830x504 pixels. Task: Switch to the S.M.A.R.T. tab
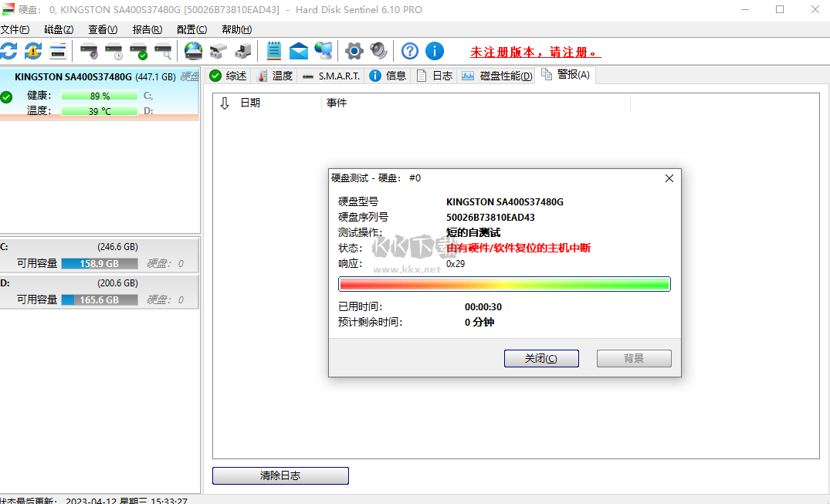pos(331,76)
